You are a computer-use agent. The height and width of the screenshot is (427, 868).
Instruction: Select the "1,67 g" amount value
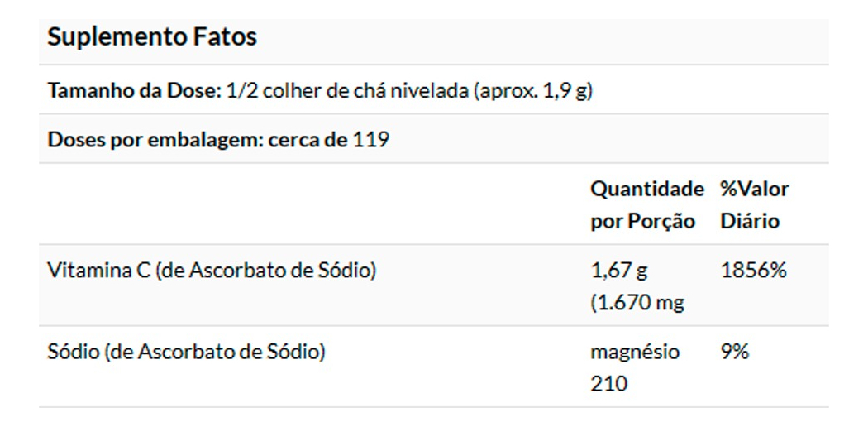[619, 270]
